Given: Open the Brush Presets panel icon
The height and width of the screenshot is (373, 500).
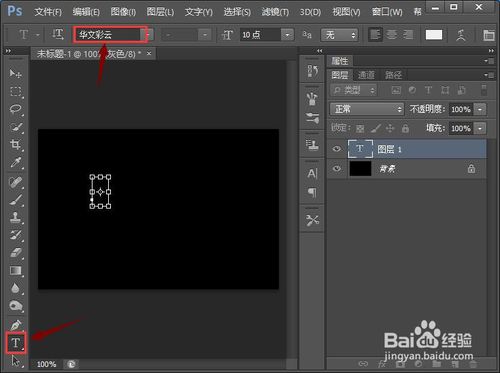Looking at the screenshot, I should [x=312, y=99].
